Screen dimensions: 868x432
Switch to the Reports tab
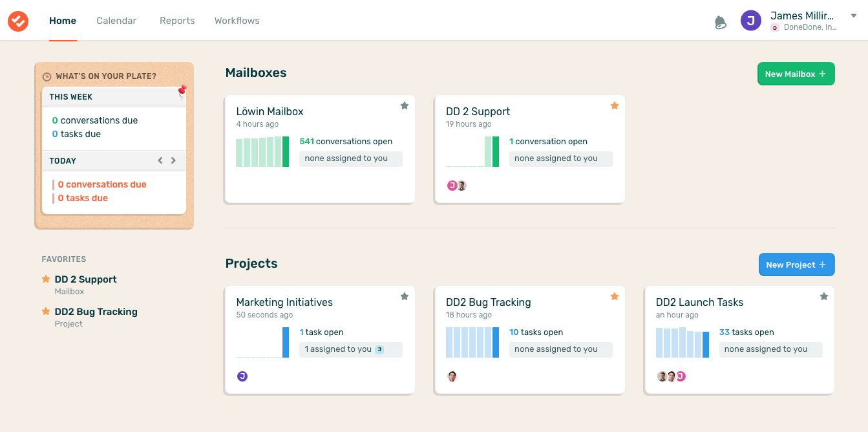[177, 21]
